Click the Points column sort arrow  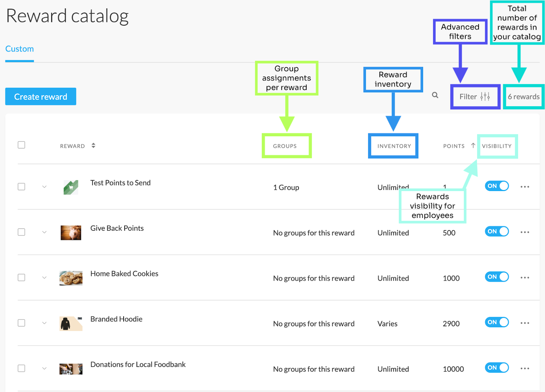pos(473,145)
